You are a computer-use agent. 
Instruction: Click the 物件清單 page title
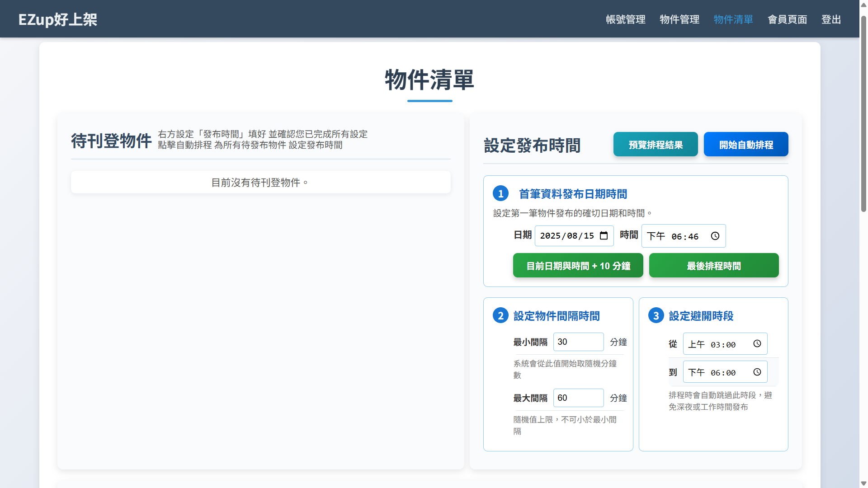429,80
